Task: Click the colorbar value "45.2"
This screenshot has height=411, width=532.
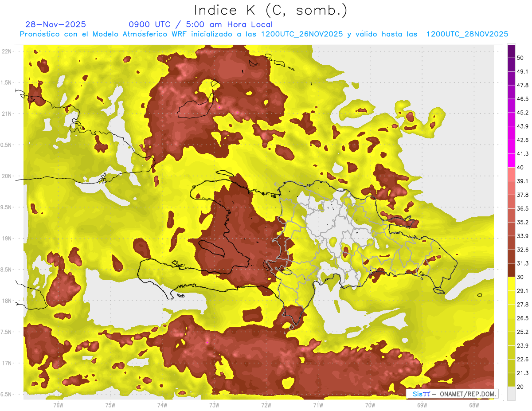Action: pos(523,113)
